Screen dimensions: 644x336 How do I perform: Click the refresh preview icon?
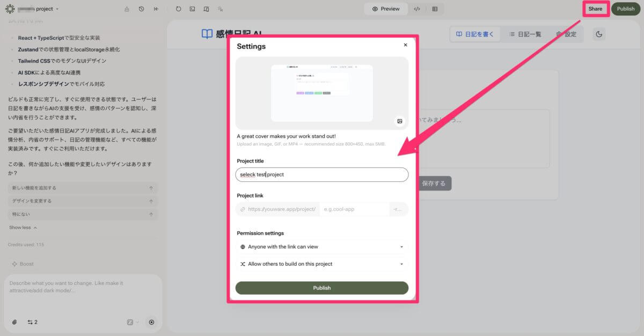tap(179, 9)
